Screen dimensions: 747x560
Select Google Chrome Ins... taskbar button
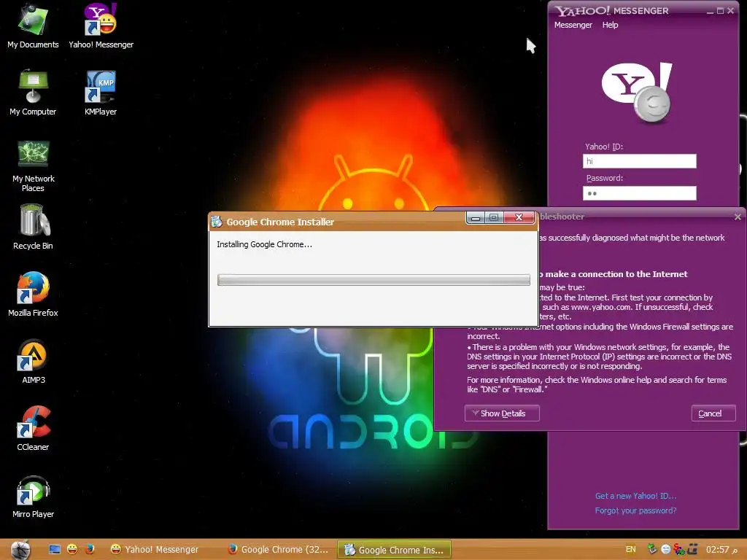[x=394, y=550]
